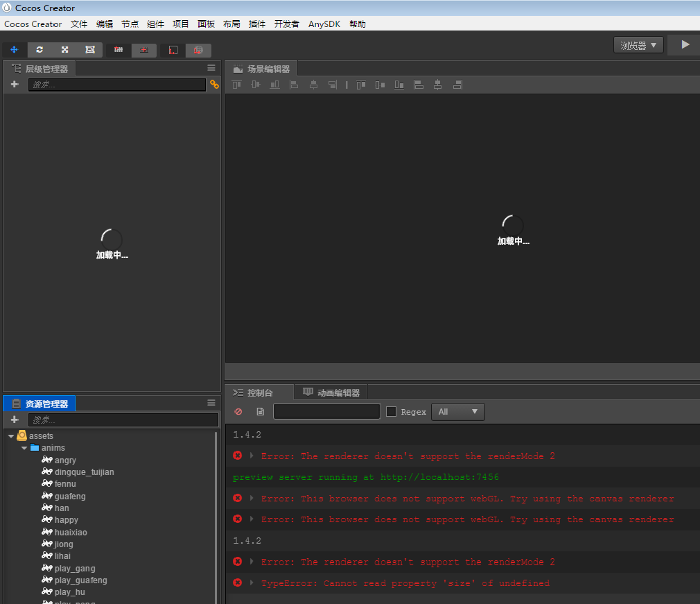The width and height of the screenshot is (700, 604).
Task: Open the All log level dropdown
Action: 457,411
